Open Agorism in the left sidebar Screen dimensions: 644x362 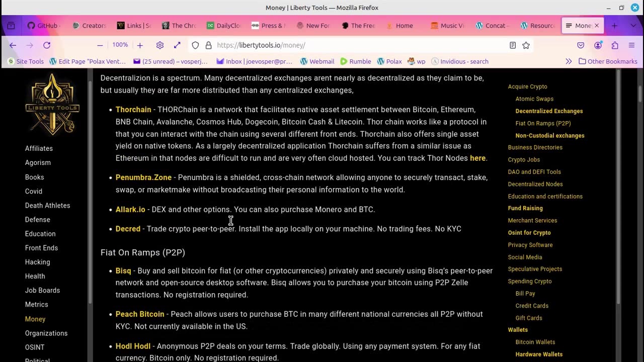(38, 162)
